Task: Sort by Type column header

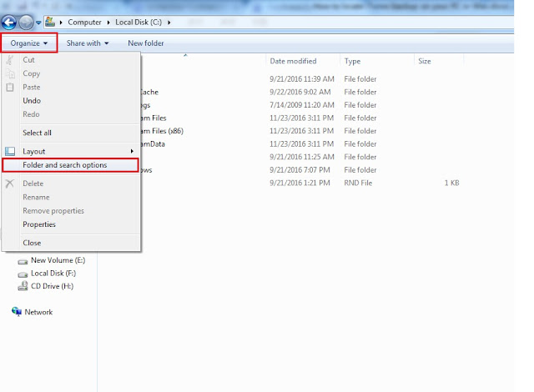Action: [352, 61]
